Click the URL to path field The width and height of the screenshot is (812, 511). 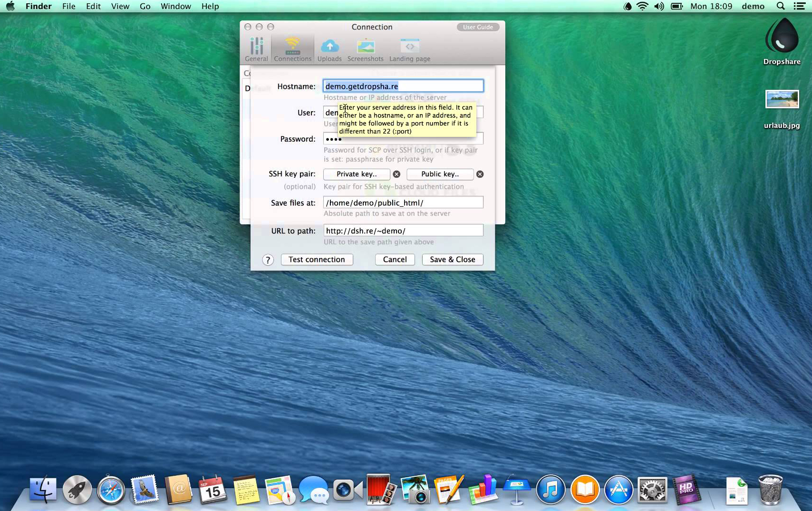[x=403, y=231]
